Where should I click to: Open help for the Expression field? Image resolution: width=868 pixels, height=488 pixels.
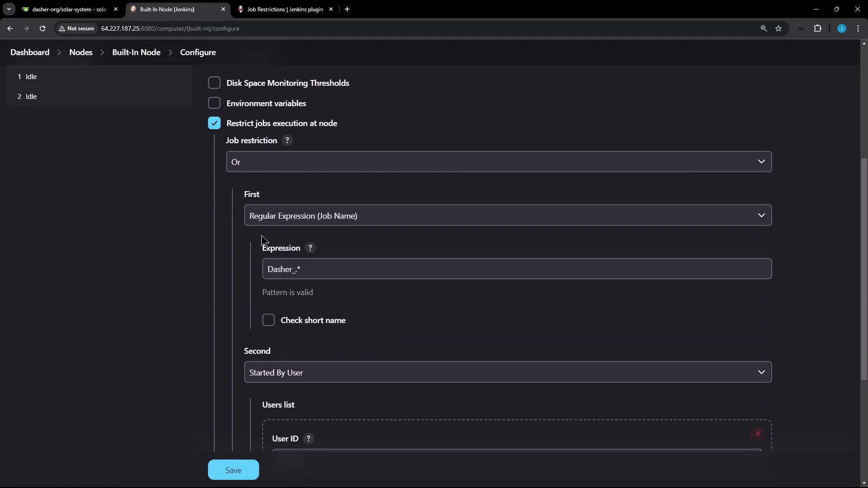[310, 248]
